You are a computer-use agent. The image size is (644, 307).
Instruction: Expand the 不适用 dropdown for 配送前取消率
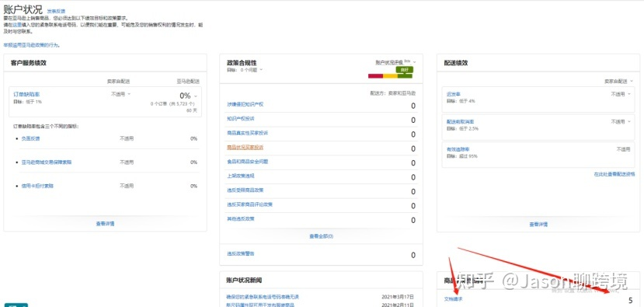pyautogui.click(x=621, y=122)
